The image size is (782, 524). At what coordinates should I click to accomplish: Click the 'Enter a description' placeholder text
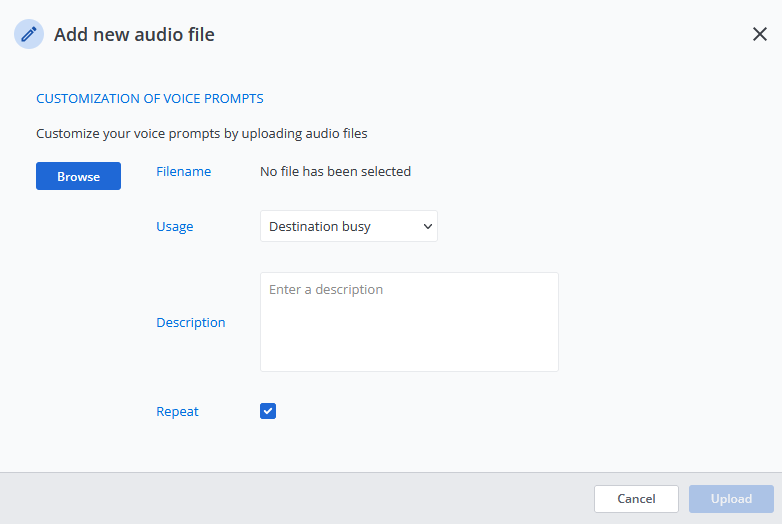[x=326, y=289]
